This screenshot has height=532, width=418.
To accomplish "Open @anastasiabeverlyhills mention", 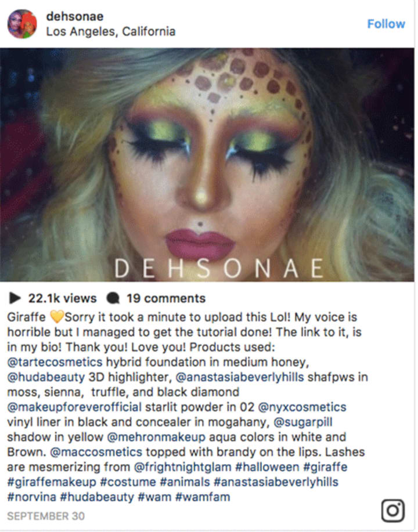I will coord(240,377).
